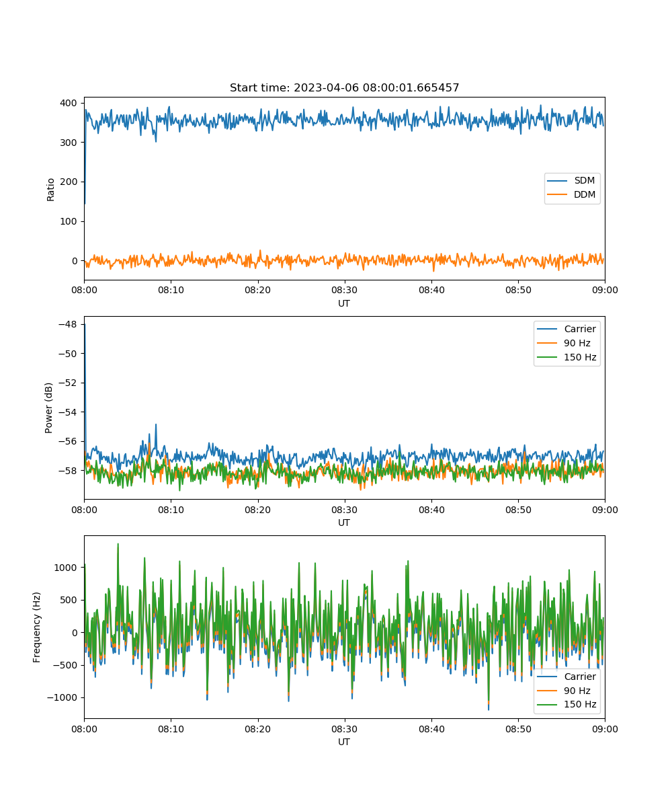Click 08:00 tick under the Ratio plot
The height and width of the screenshot is (807, 672).
click(84, 290)
